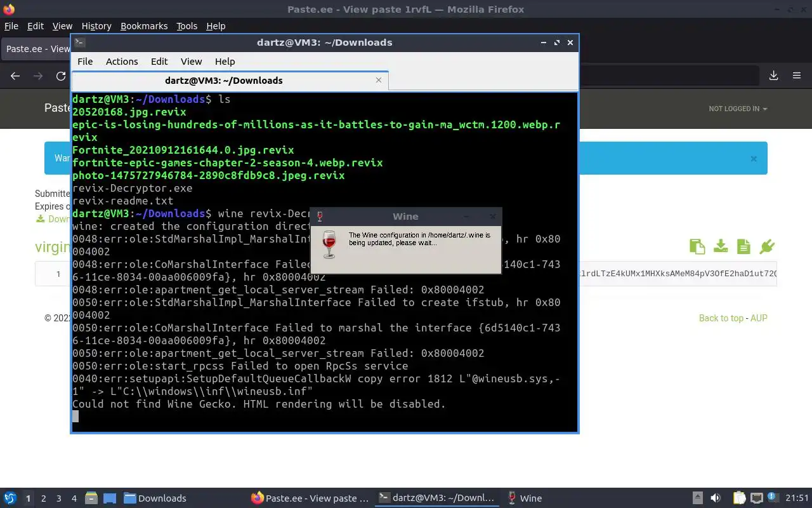Switch to Paste.ee Firefox window in taskbar
Viewport: 812px width, 508px height.
(x=310, y=498)
